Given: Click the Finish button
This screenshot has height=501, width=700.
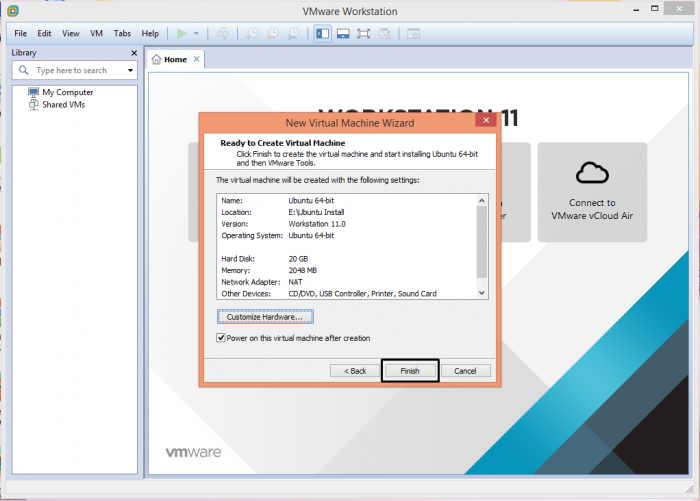Looking at the screenshot, I should [x=410, y=371].
